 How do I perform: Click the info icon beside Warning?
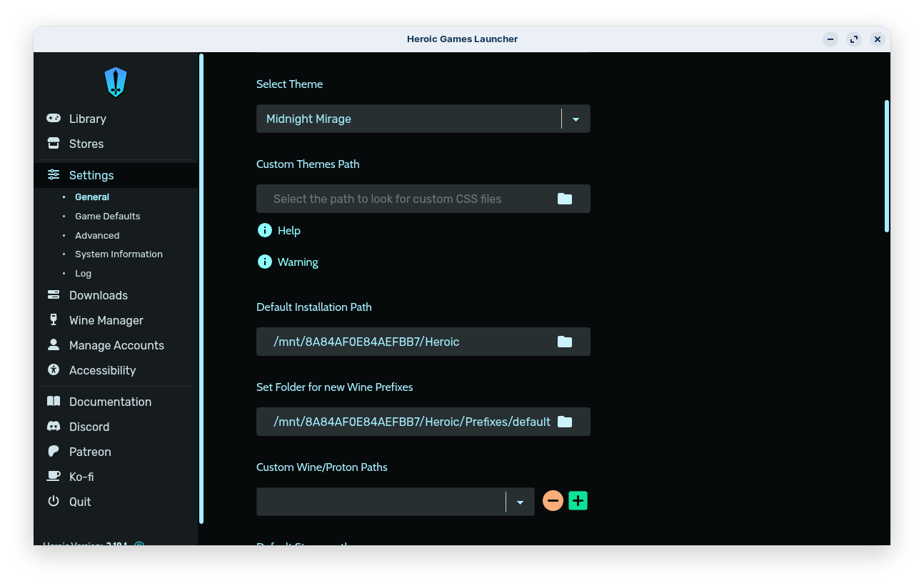(265, 262)
